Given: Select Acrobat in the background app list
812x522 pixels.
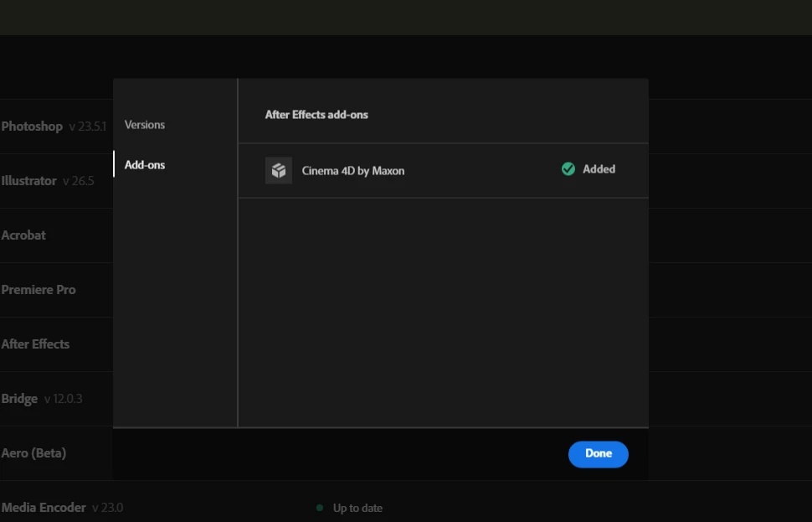Looking at the screenshot, I should tap(23, 235).
